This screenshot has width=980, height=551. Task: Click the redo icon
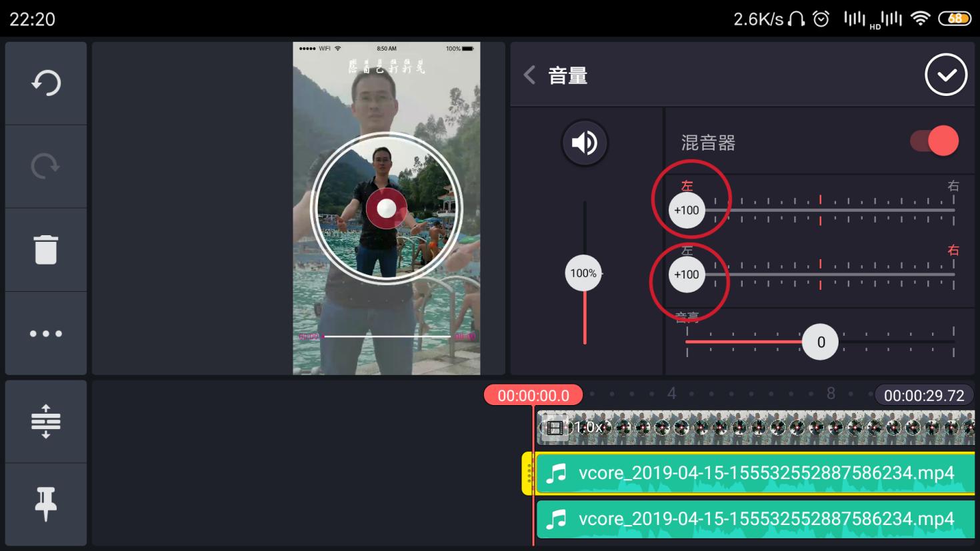point(45,166)
